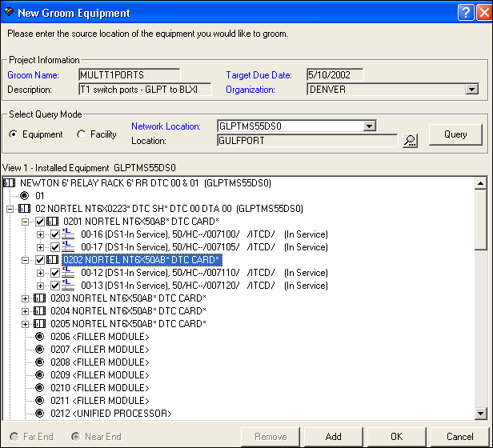
Task: Expand the 00-12 DS1 port node
Action: (x=40, y=273)
